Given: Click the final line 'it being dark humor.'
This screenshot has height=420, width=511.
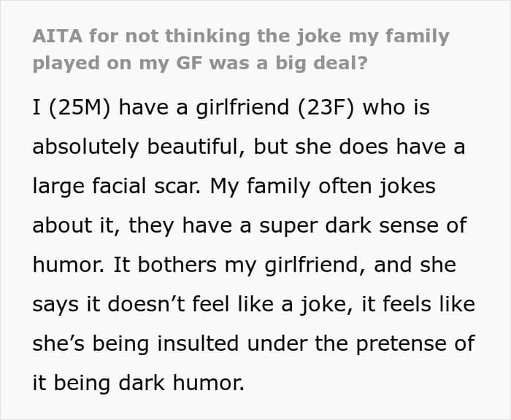Looking at the screenshot, I should point(139,384).
